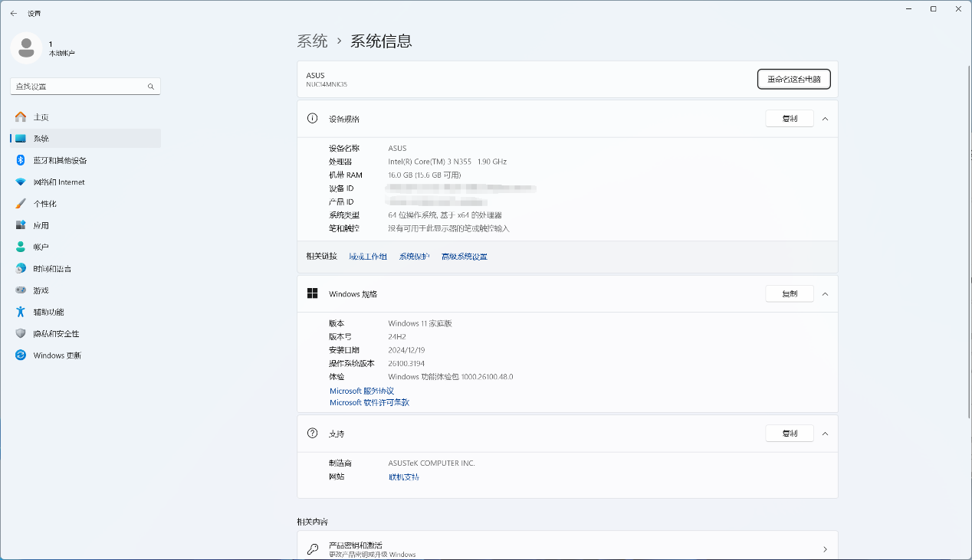The height and width of the screenshot is (560, 972).
Task: Open Bluetooth and other devices (蓝牙和其他设备)
Action: coord(60,160)
